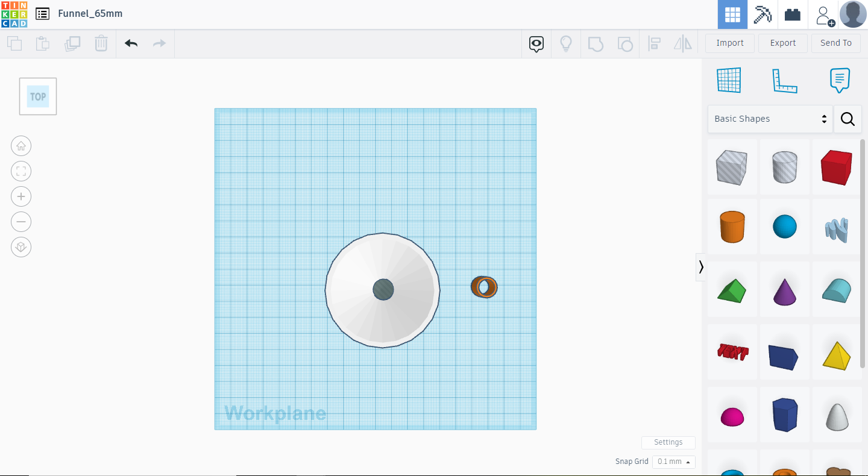
Task: Click the Import button
Action: [x=730, y=43]
